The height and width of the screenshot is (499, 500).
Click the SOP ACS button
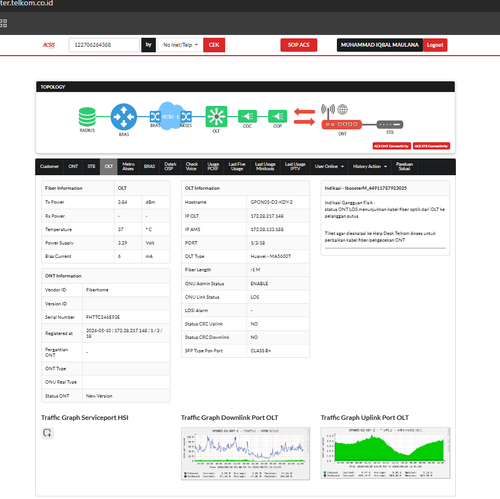pos(299,45)
